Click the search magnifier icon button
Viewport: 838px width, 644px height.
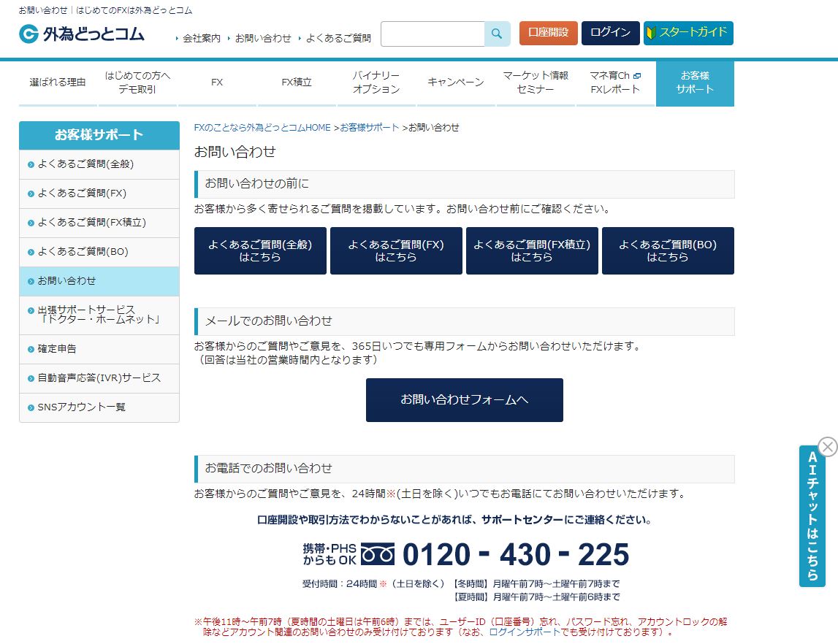497,34
